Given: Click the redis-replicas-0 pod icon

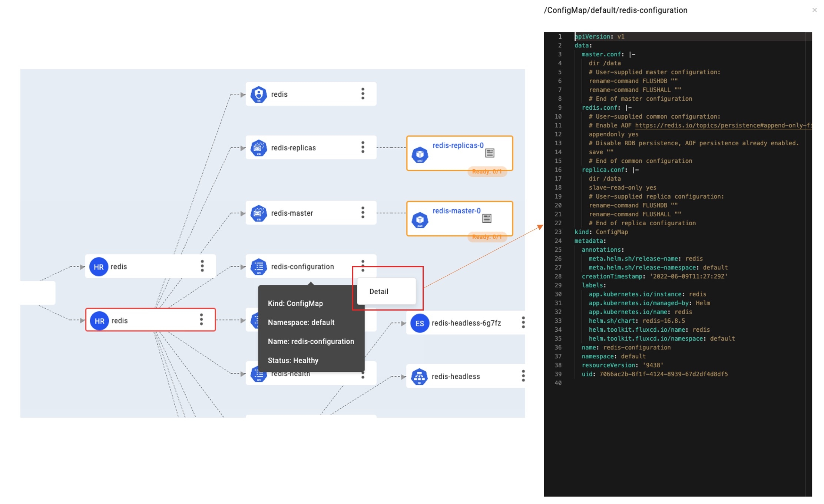Looking at the screenshot, I should [420, 155].
